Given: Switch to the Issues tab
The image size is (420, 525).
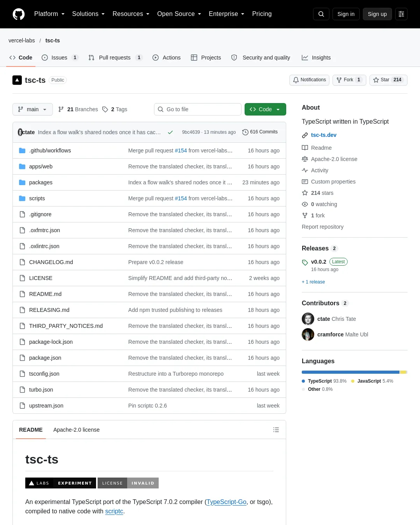Looking at the screenshot, I should [60, 58].
